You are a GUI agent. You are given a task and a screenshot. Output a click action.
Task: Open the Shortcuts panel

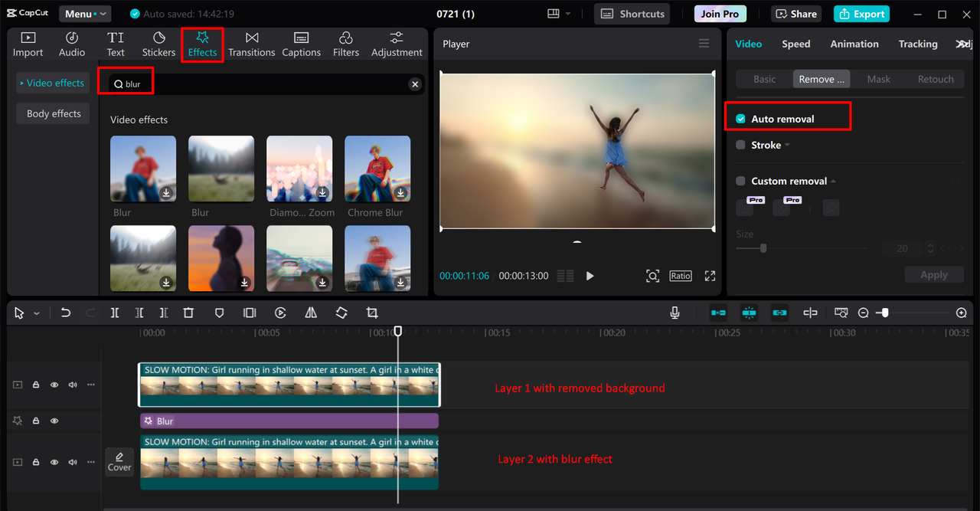pyautogui.click(x=632, y=14)
